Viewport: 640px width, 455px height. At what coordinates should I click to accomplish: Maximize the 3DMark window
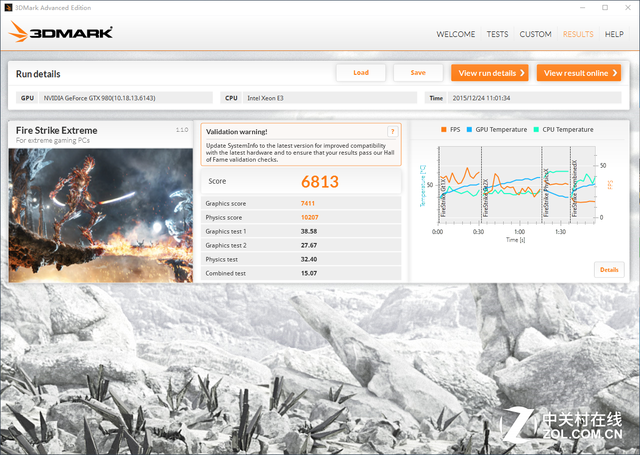605,7
